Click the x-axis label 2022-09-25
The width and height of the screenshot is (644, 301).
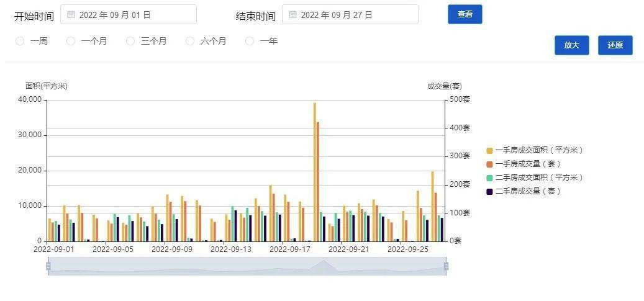coord(408,249)
